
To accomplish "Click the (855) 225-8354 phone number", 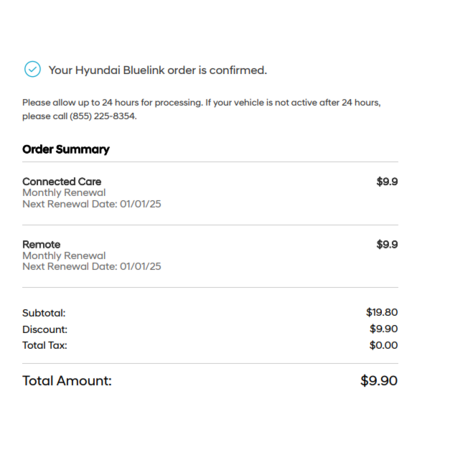I will (103, 116).
